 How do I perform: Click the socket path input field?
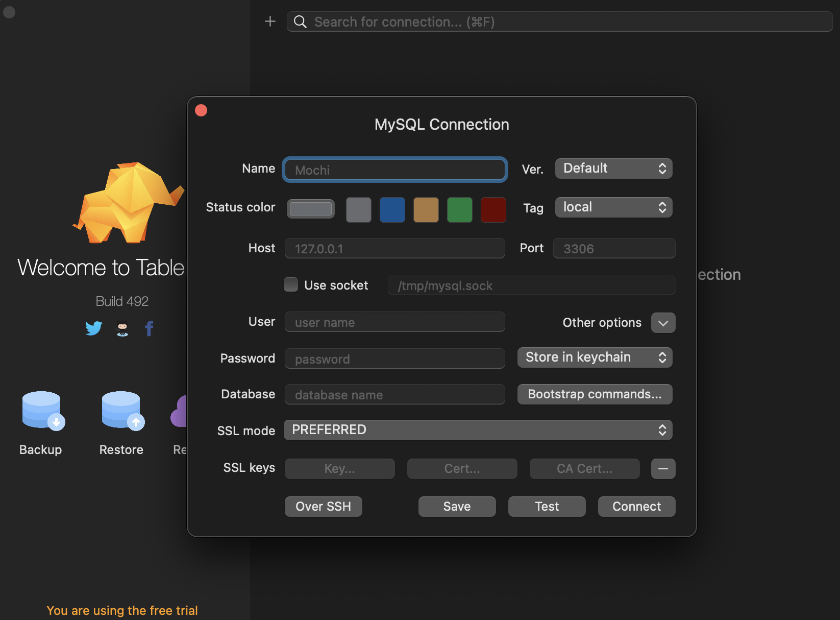pyautogui.click(x=532, y=285)
